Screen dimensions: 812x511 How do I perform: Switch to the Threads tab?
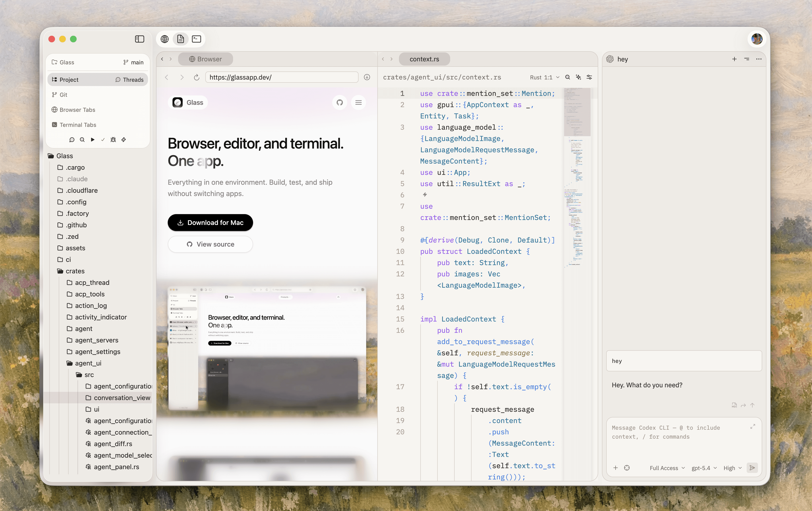129,80
